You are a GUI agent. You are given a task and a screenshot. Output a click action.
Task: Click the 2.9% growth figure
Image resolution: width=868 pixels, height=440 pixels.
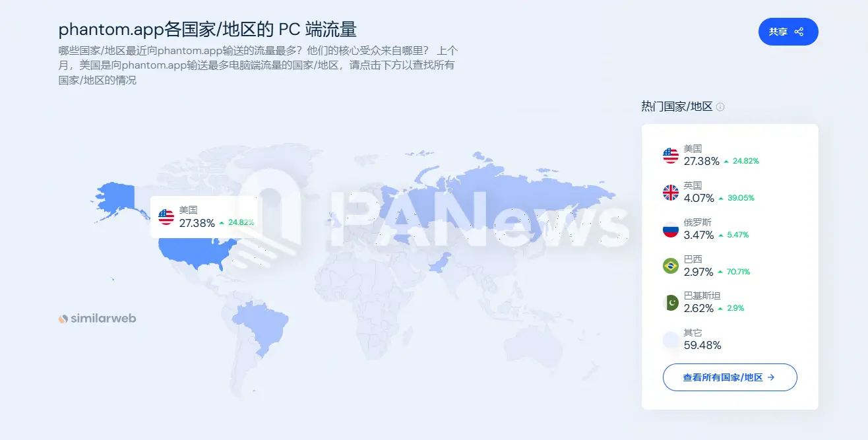(735, 308)
